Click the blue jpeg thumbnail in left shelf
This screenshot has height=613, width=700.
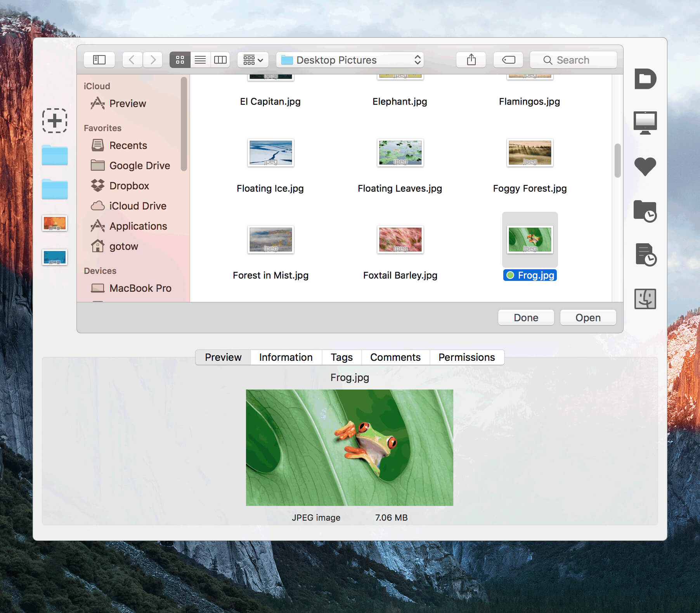coord(55,257)
